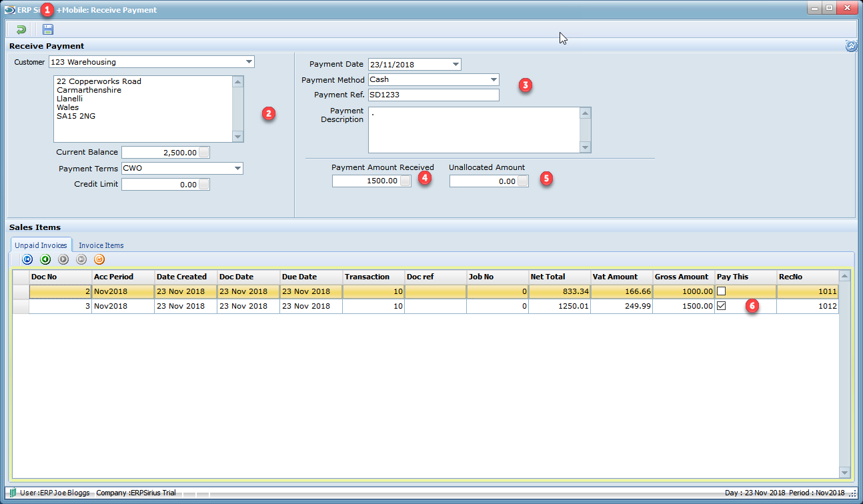The width and height of the screenshot is (863, 504).
Task: Expand the Payment Terms dropdown
Action: (237, 169)
